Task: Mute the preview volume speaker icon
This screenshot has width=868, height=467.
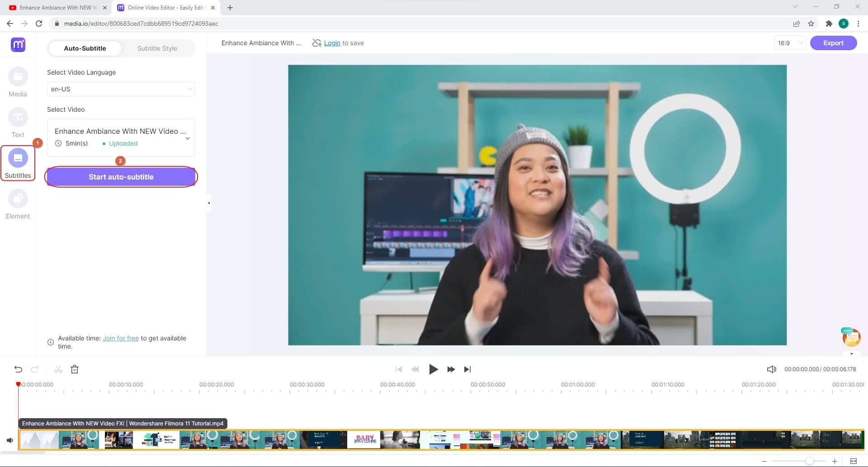Action: coord(771,369)
